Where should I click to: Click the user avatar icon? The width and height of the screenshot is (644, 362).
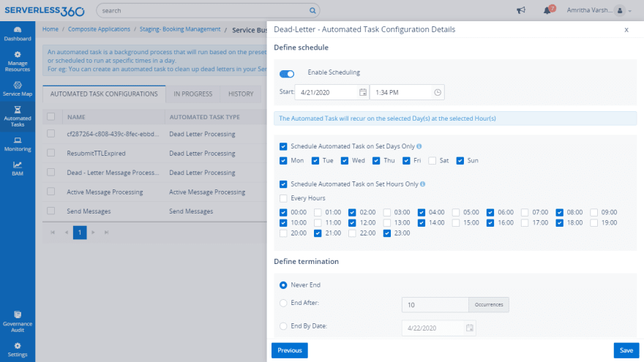point(620,11)
